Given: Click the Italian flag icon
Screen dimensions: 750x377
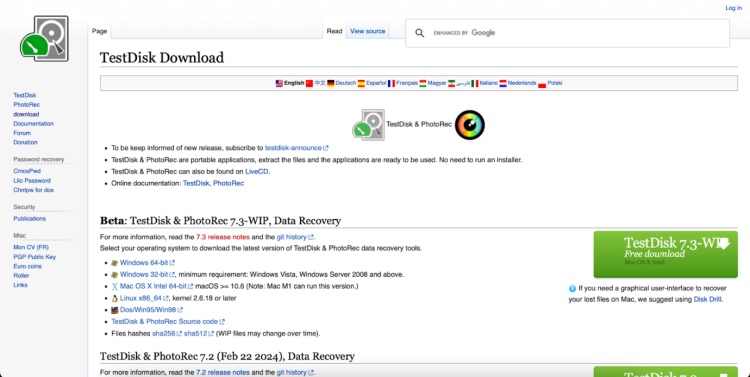Looking at the screenshot, I should [474, 83].
